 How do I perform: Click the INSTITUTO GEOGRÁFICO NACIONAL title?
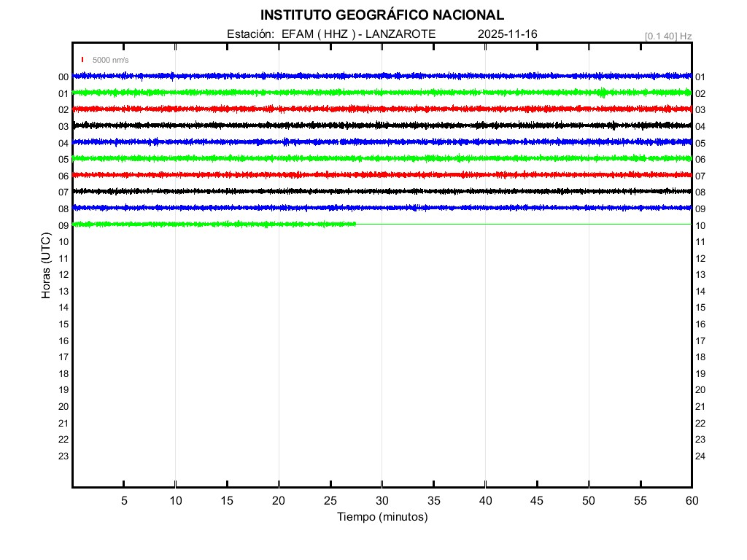pos(382,15)
